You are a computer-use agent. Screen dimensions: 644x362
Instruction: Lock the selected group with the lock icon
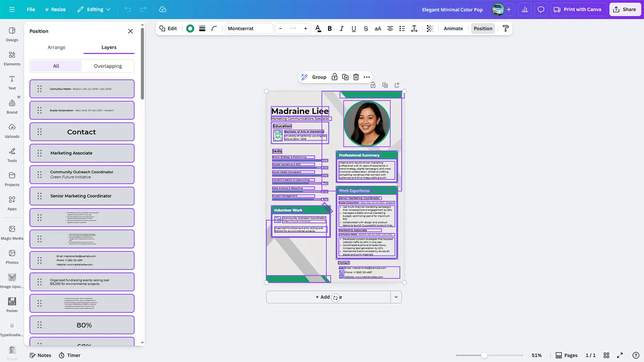[x=334, y=77]
